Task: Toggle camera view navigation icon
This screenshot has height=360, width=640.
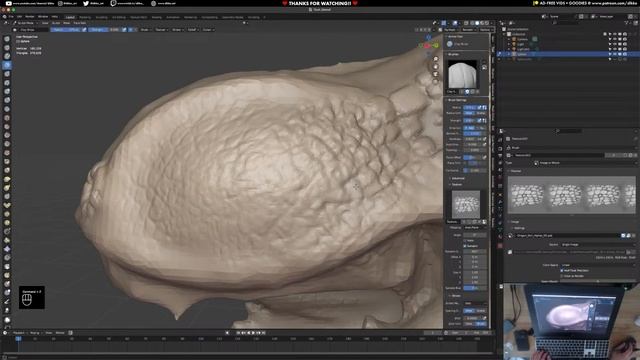Action: 436,74
